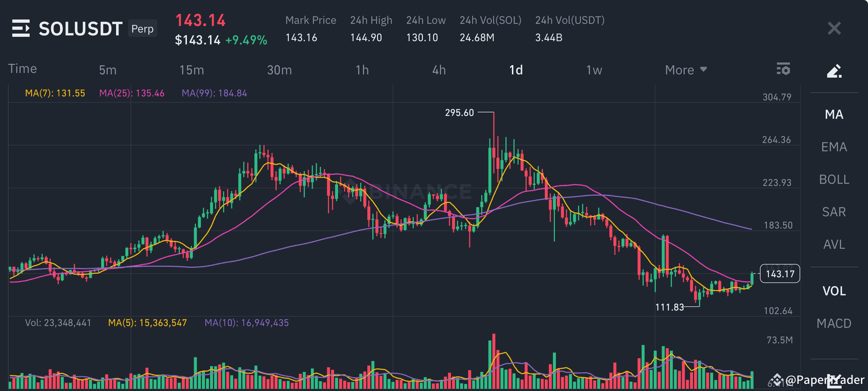Toggle the MA indicator
The image size is (868, 391).
click(x=834, y=114)
